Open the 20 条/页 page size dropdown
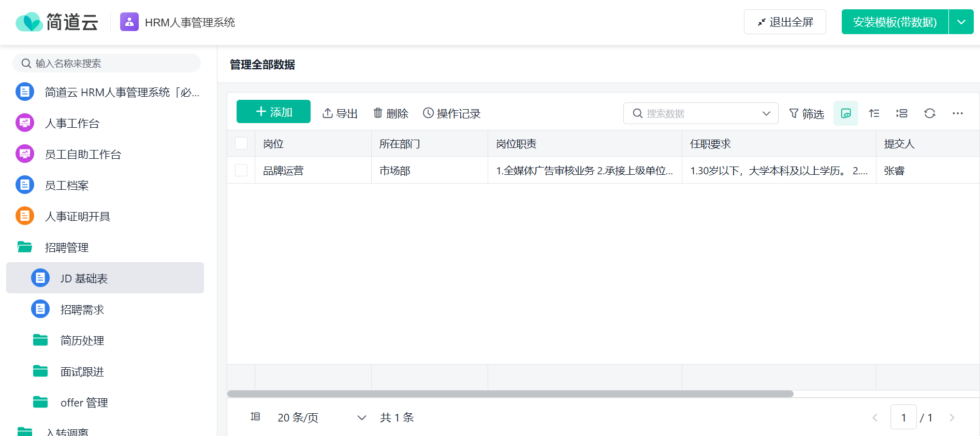Screen dimensions: 980x436 click(x=321, y=417)
